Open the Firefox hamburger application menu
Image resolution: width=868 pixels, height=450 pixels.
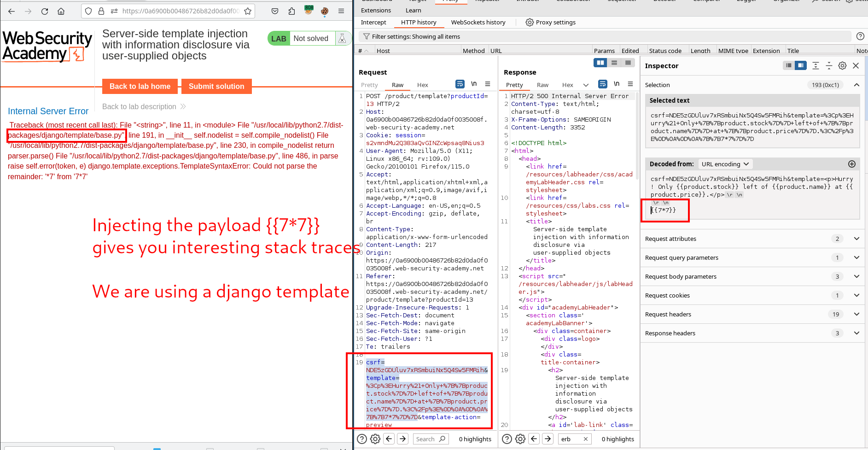(x=341, y=11)
